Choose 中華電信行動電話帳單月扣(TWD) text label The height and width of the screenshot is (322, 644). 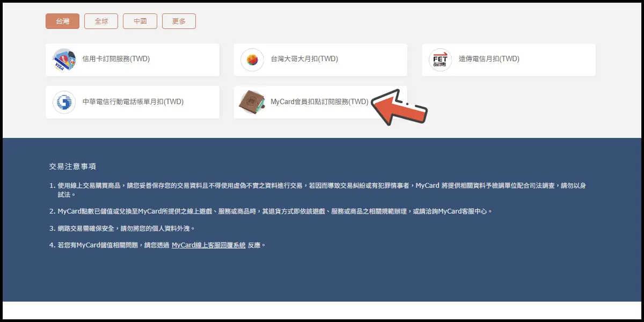click(133, 101)
